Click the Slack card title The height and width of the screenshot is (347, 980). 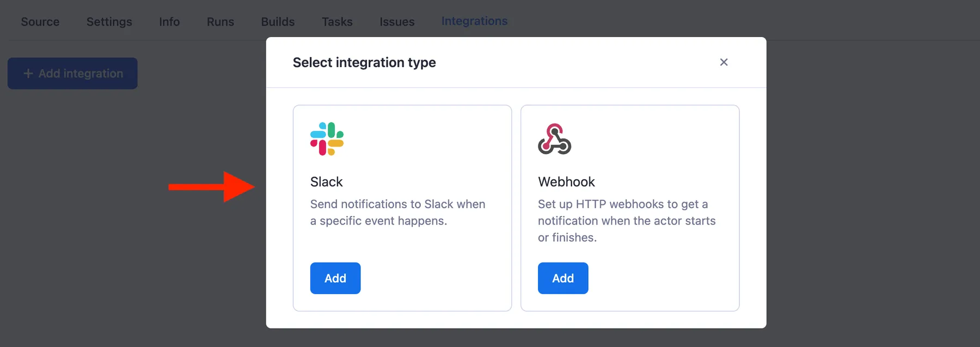(327, 182)
